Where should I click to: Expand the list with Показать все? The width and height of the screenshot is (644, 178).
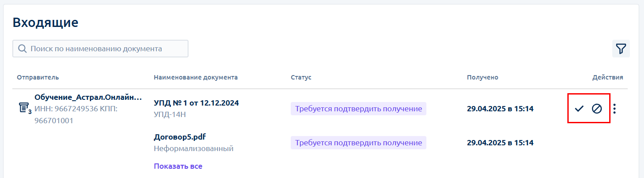pos(178,166)
